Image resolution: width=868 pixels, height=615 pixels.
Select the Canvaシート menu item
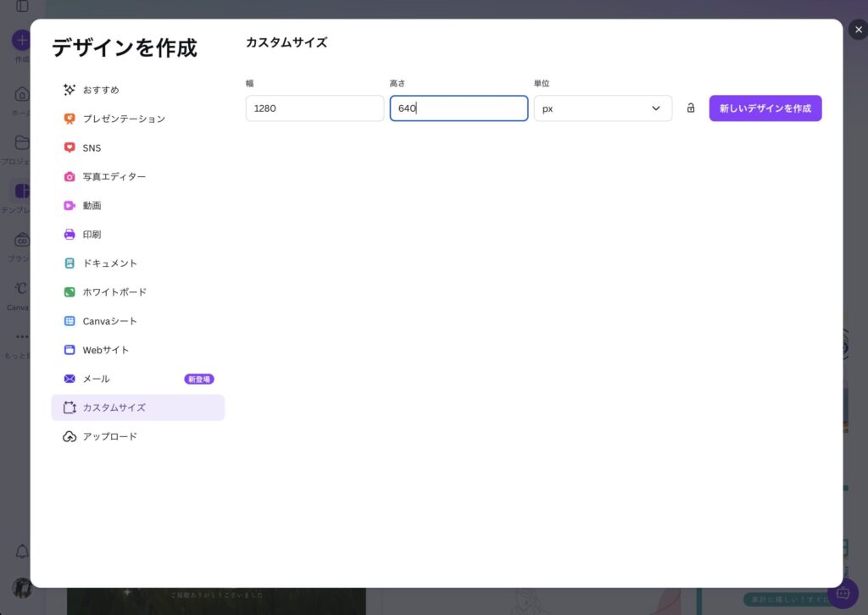point(109,321)
